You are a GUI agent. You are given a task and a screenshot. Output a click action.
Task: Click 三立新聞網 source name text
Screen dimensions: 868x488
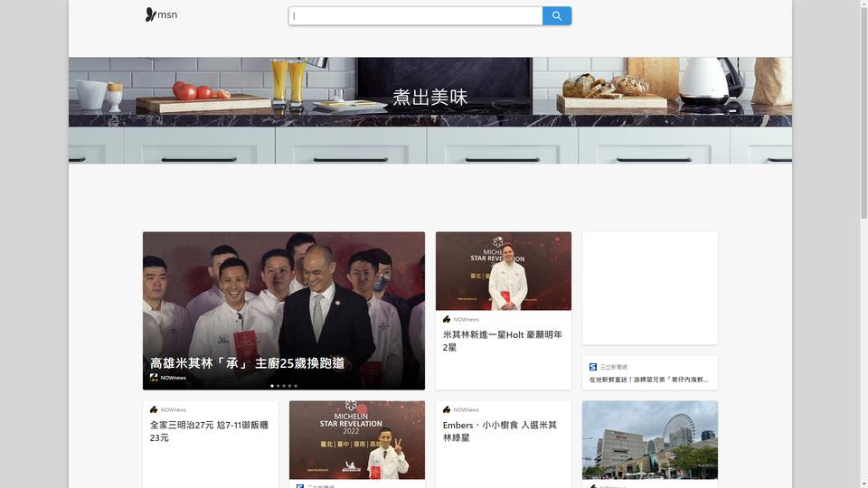(613, 367)
